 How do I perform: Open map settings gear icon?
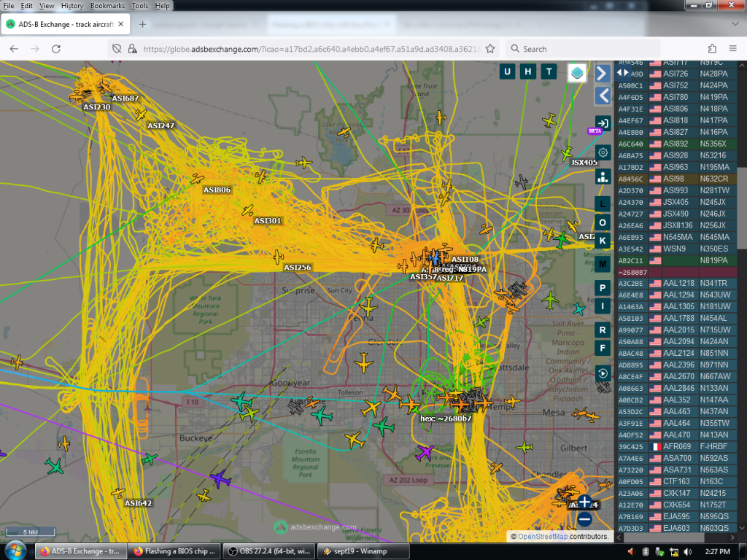click(602, 152)
